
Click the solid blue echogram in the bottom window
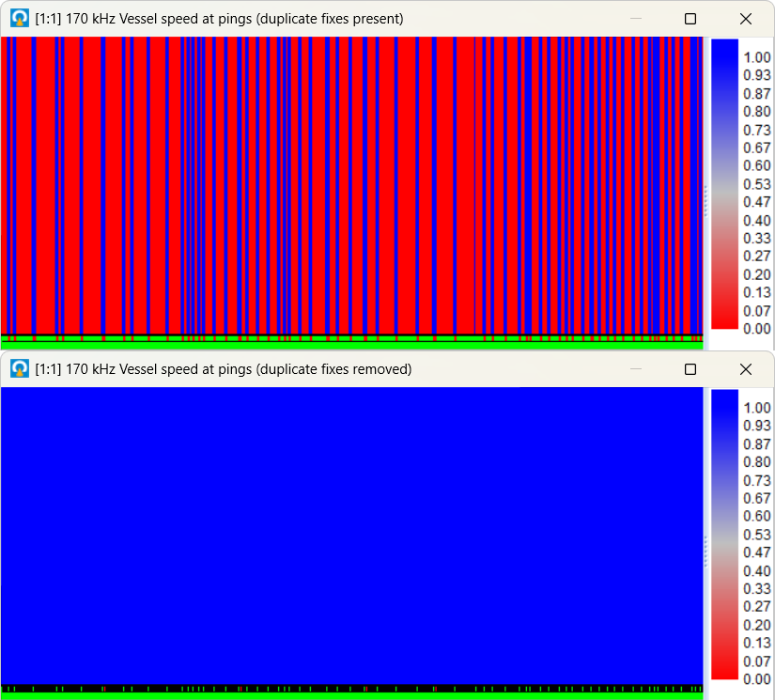point(352,536)
